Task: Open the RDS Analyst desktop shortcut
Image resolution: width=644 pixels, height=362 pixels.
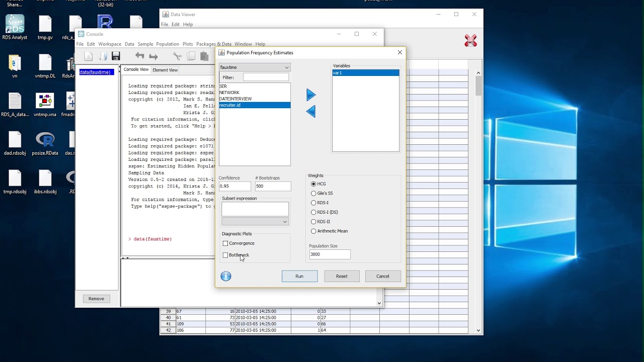Action: click(15, 28)
